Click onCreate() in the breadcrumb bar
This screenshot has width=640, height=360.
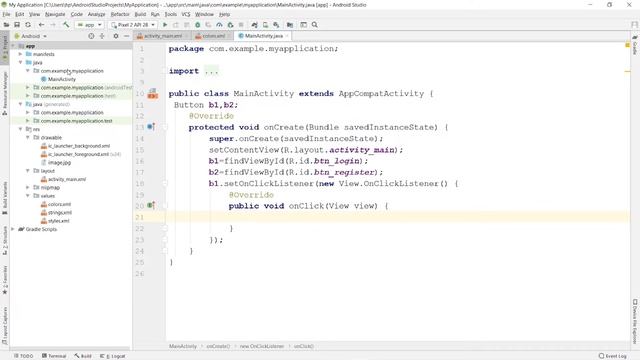pos(218,346)
